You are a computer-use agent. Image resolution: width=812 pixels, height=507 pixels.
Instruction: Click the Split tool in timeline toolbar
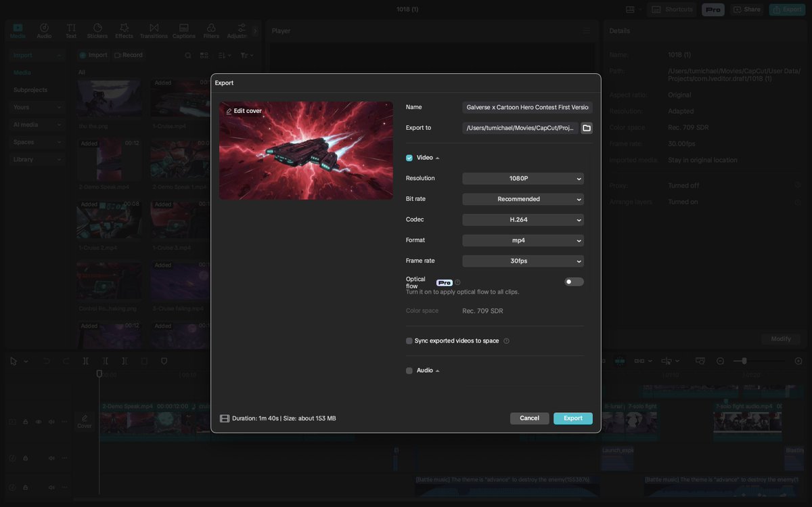pos(85,361)
